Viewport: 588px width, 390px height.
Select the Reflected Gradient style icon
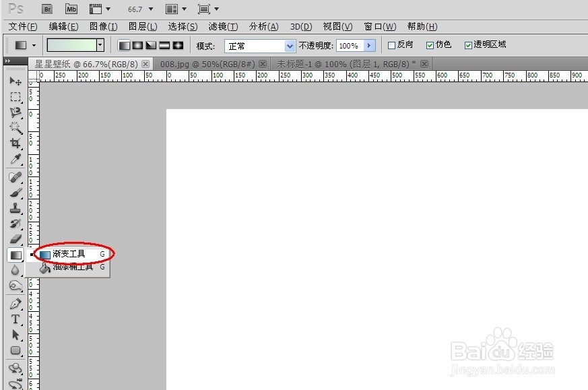click(164, 46)
